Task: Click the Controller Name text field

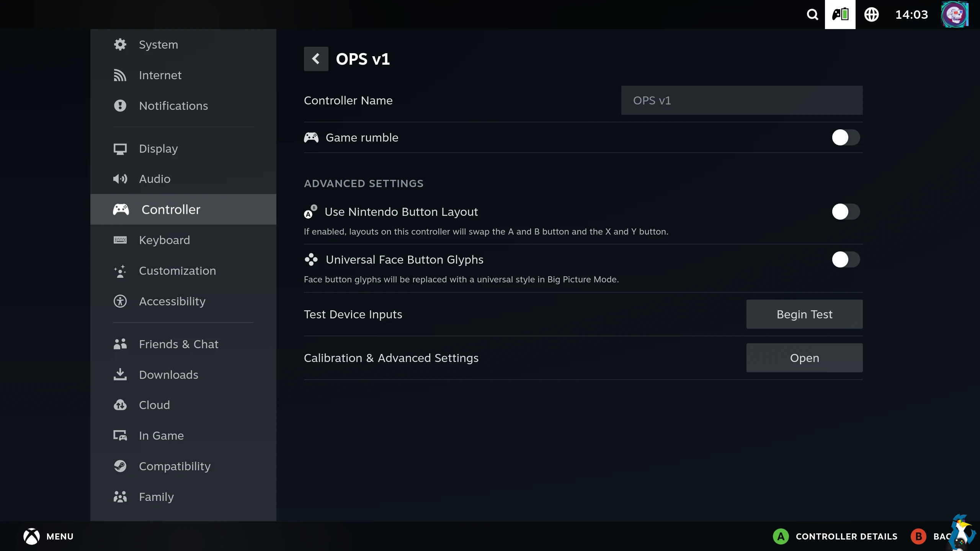Action: 742,100
